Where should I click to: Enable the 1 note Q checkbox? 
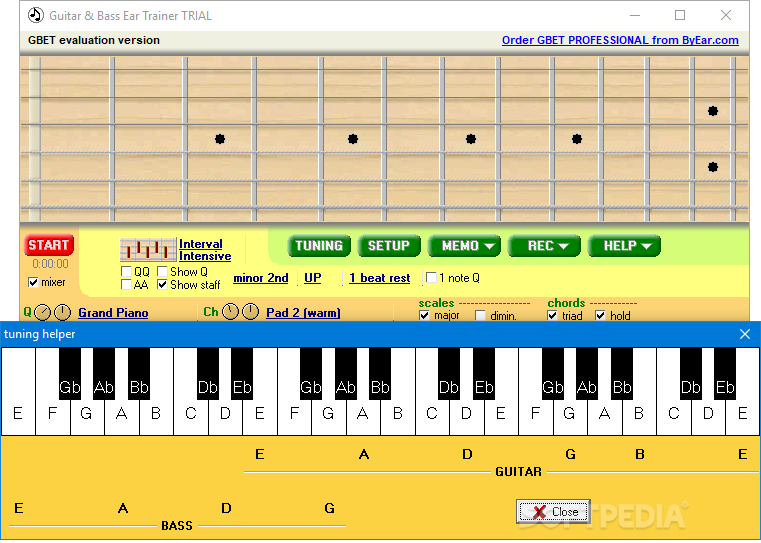pyautogui.click(x=431, y=278)
